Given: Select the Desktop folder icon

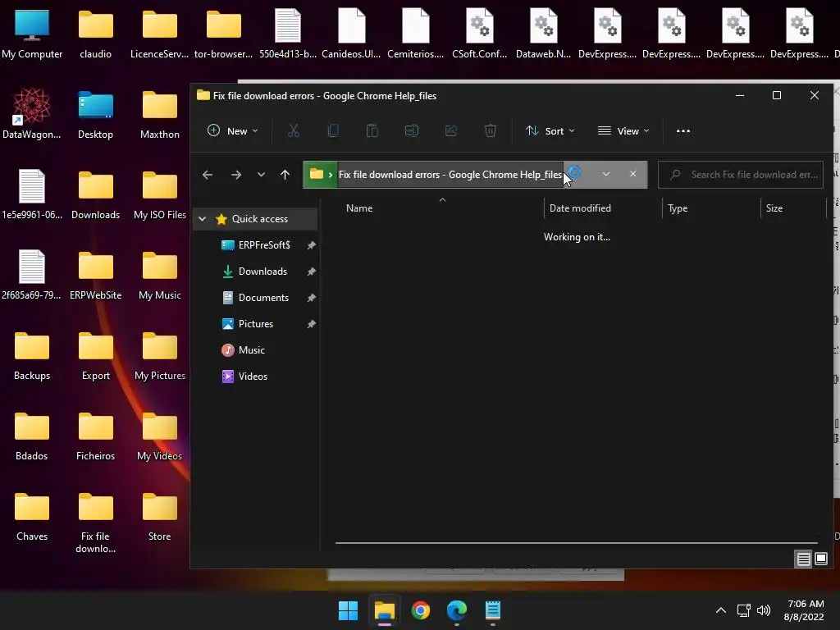Looking at the screenshot, I should click(x=95, y=114).
